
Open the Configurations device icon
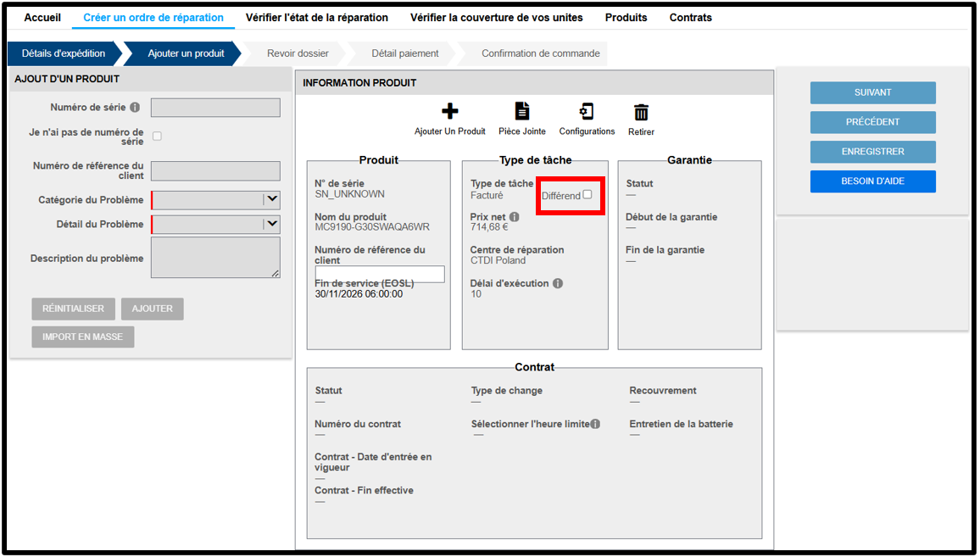pyautogui.click(x=587, y=112)
